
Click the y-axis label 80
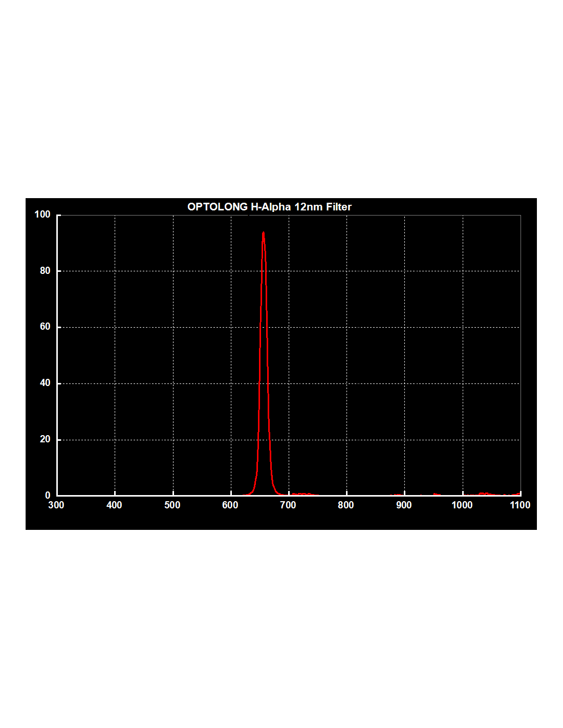point(45,271)
